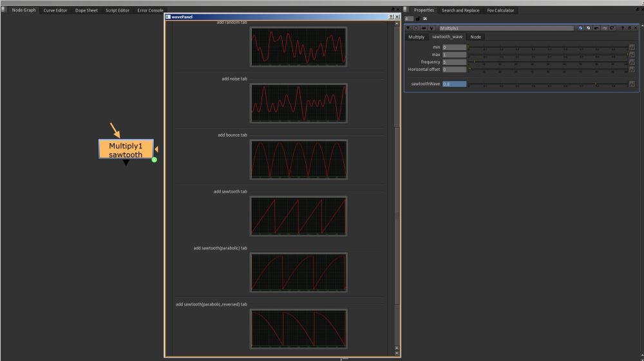Viewport: 644px width, 361px height.
Task: Open the Dope Sheet tab
Action: pyautogui.click(x=86, y=10)
